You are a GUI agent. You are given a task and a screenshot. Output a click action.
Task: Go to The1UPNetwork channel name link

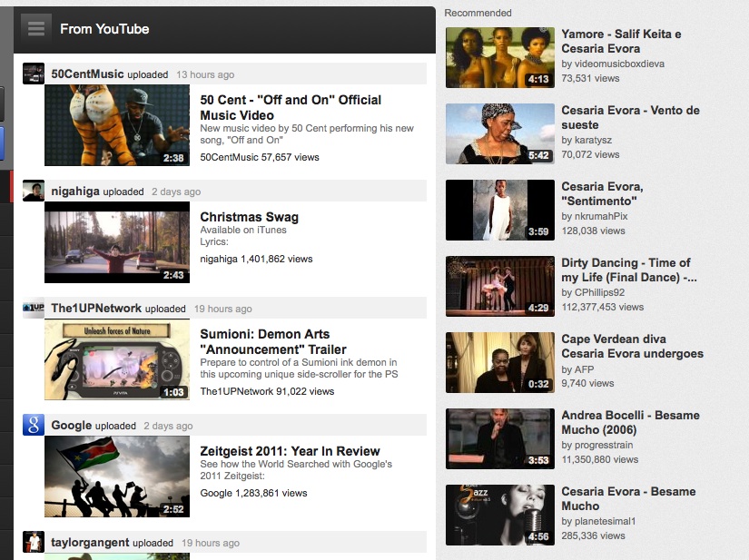(x=96, y=309)
